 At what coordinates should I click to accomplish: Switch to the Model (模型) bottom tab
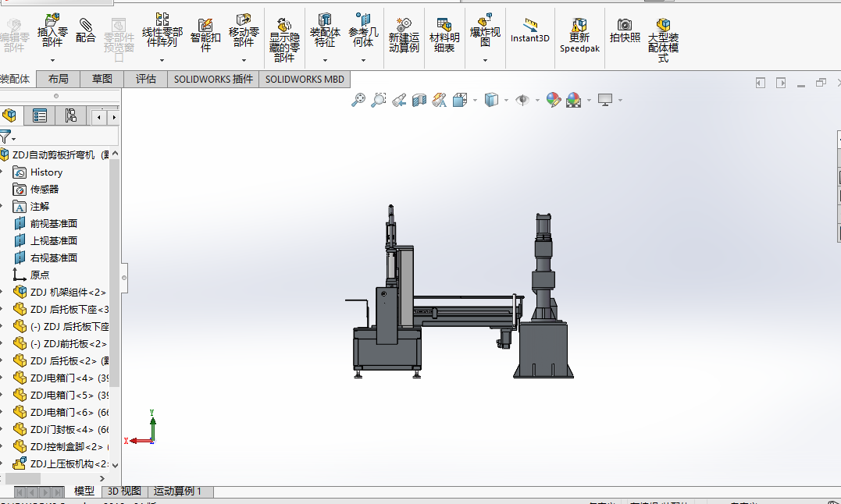84,492
